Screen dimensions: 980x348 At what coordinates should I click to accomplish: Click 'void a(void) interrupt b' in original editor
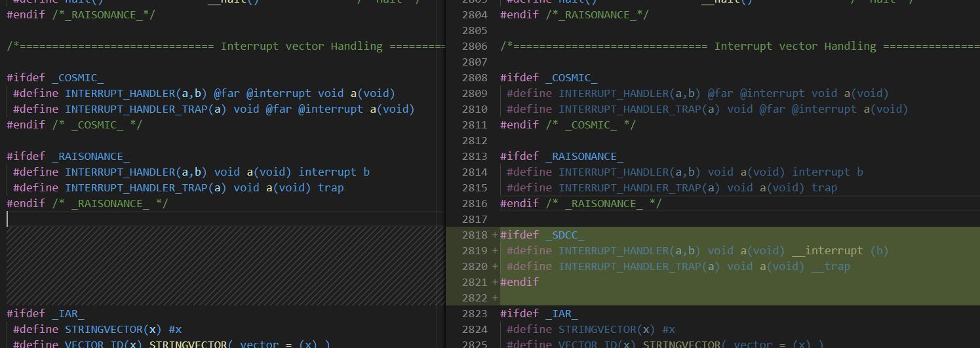[x=292, y=172]
